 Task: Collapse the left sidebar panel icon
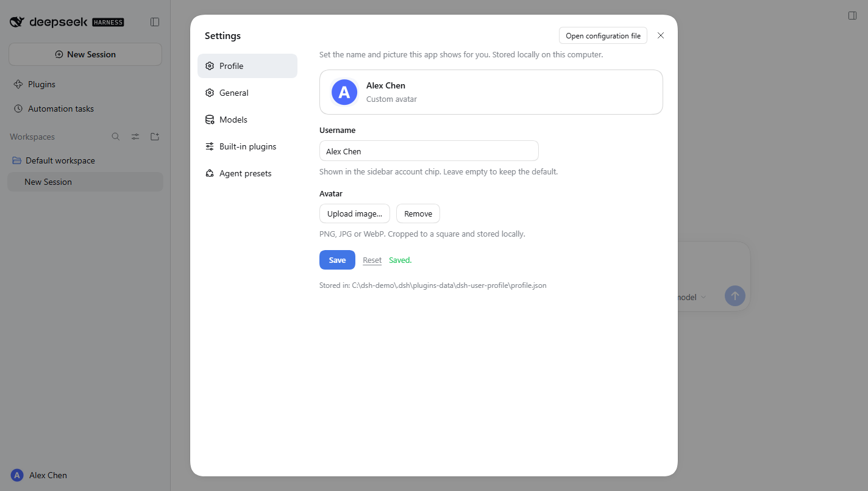(155, 22)
